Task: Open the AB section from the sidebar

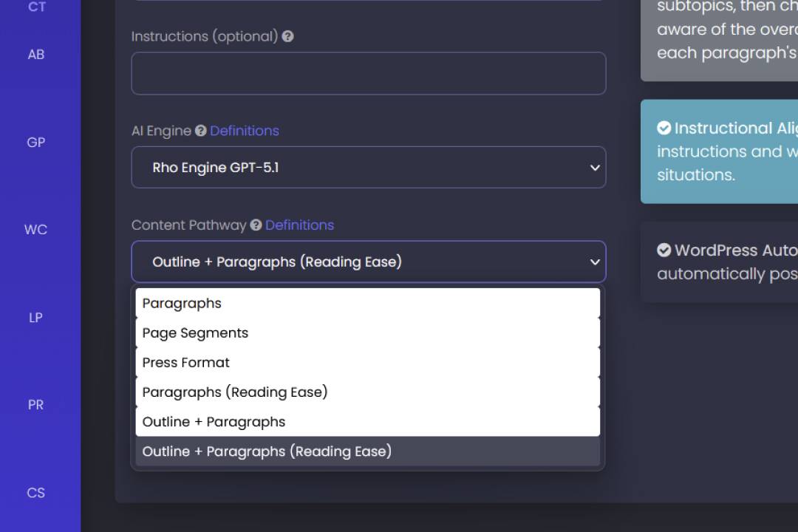Action: [35, 54]
